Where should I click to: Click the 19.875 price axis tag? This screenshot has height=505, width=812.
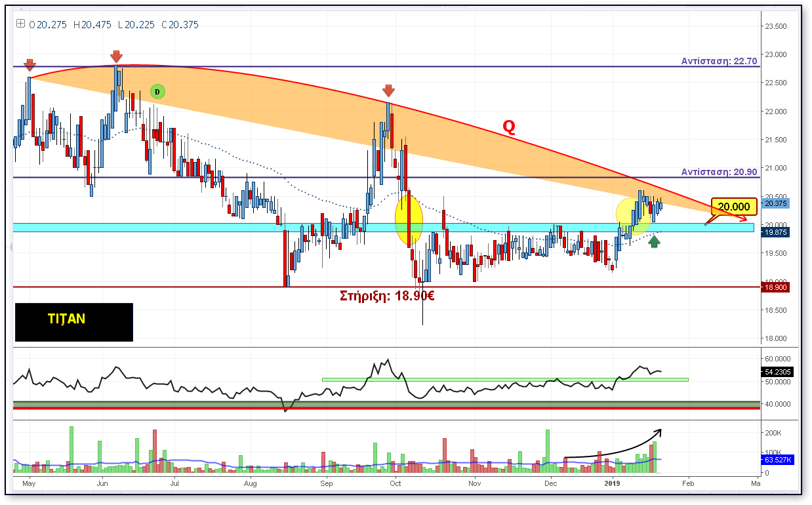tap(775, 232)
